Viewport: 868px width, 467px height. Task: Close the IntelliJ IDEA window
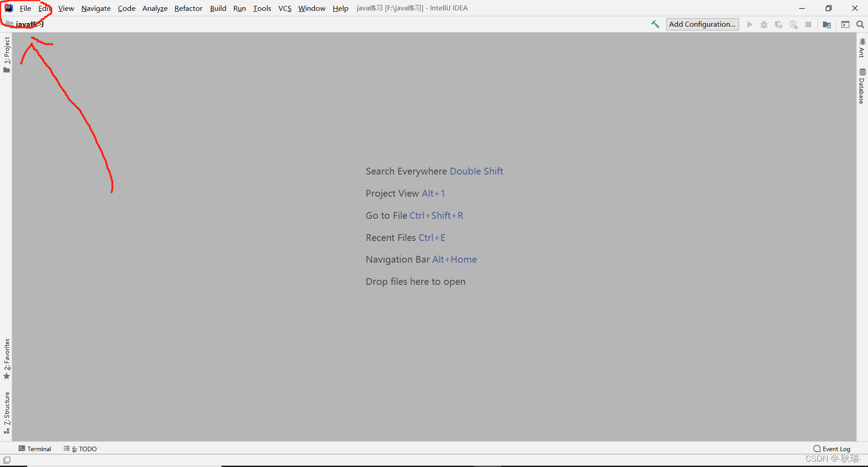click(854, 8)
